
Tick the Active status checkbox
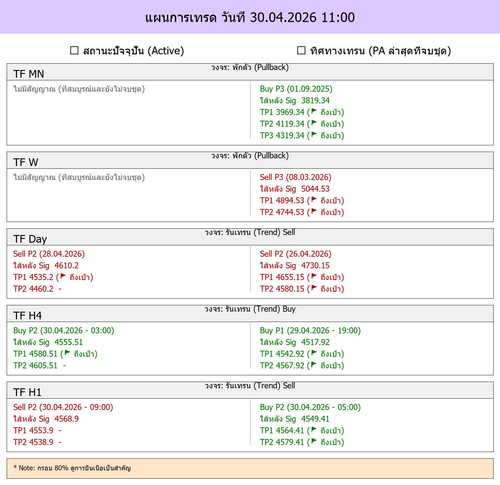(x=74, y=50)
